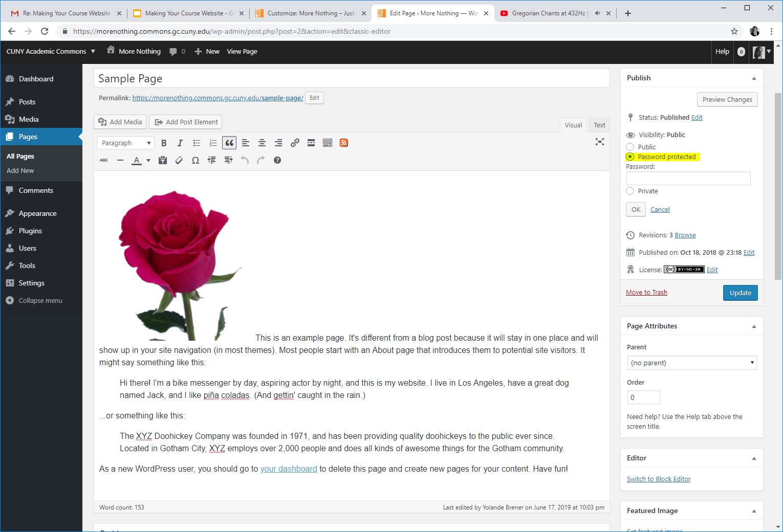Open the Paragraph format dropdown

pos(126,143)
